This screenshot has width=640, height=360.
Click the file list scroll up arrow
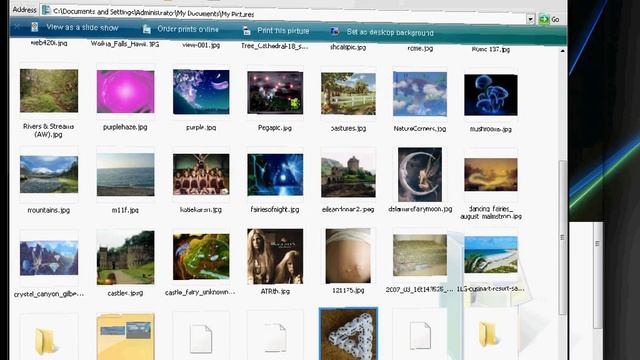point(562,51)
